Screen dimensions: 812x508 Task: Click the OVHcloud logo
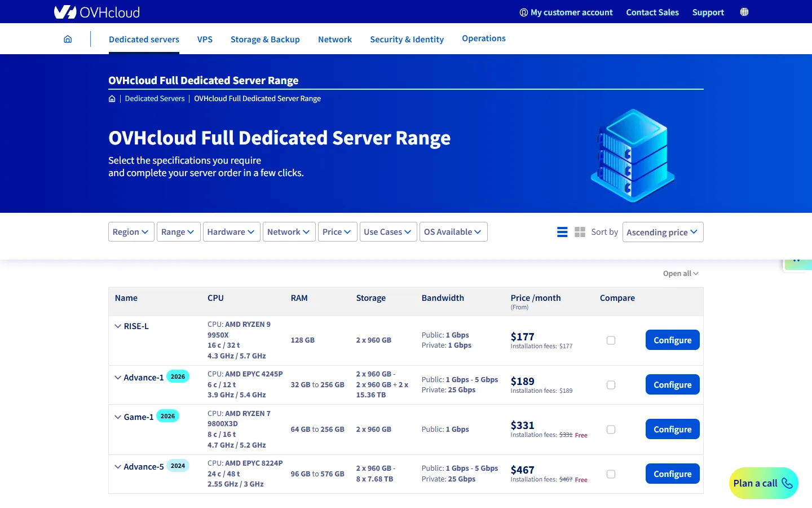click(x=97, y=12)
